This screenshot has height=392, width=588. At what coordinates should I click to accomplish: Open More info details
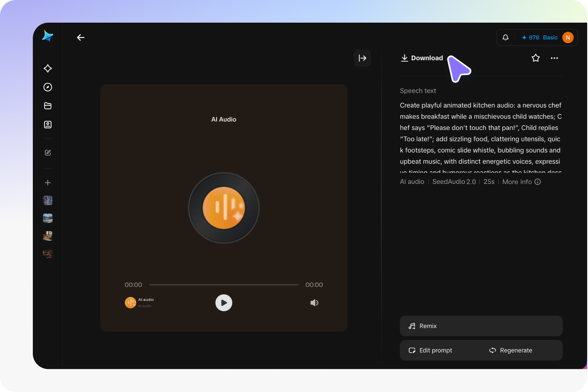point(522,182)
